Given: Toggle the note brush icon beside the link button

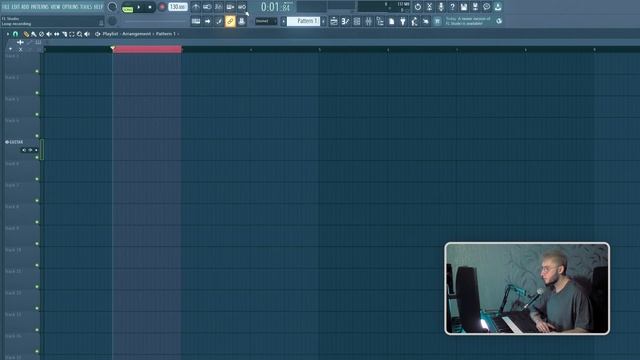Looking at the screenshot, I should (x=219, y=21).
